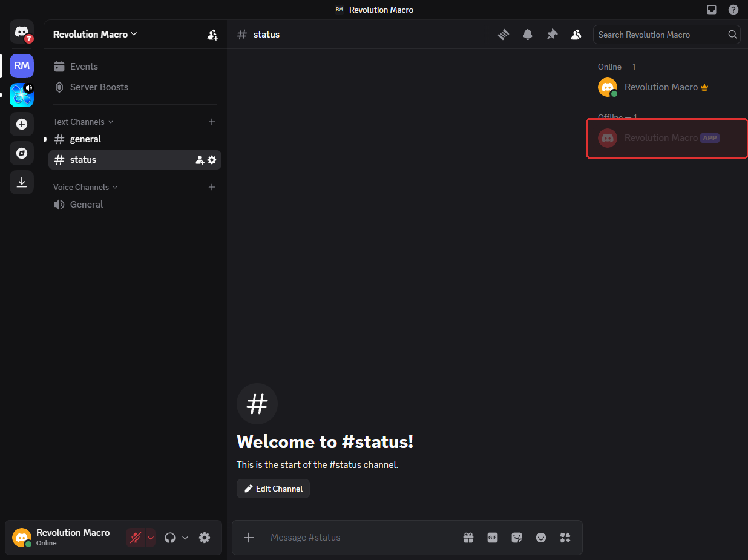Expand the Revolution Macro server menu
This screenshot has height=560, width=748.
(95, 35)
